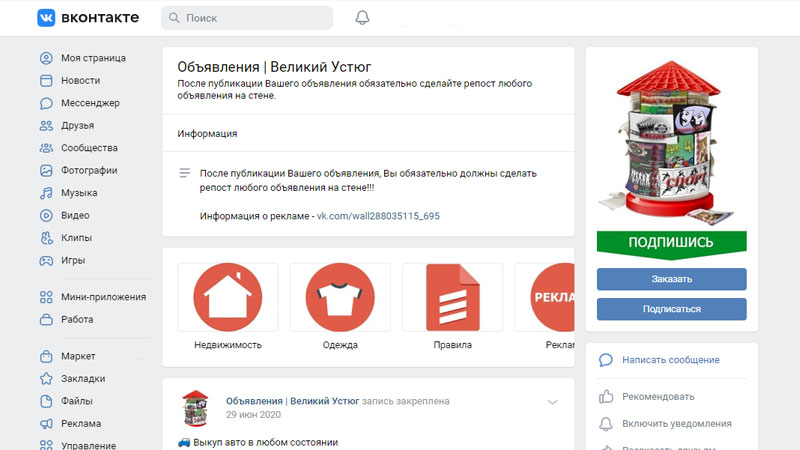Image resolution: width=800 pixels, height=450 pixels.
Task: Expand pinned post options chevron
Action: 553,403
